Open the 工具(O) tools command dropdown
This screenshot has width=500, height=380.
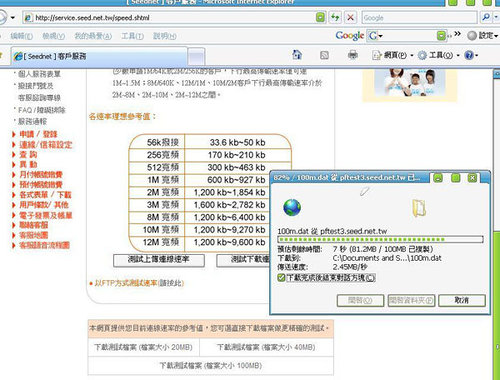coord(458,55)
